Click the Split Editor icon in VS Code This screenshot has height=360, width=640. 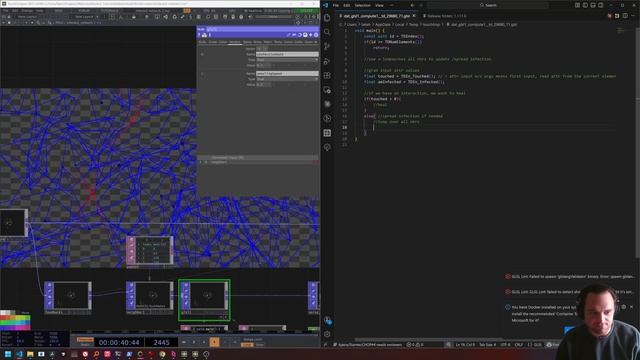click(x=625, y=16)
